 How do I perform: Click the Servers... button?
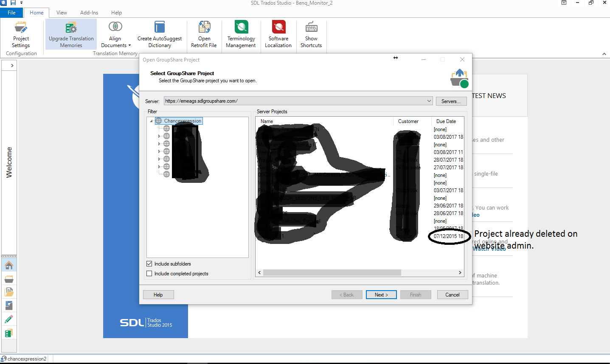point(451,101)
